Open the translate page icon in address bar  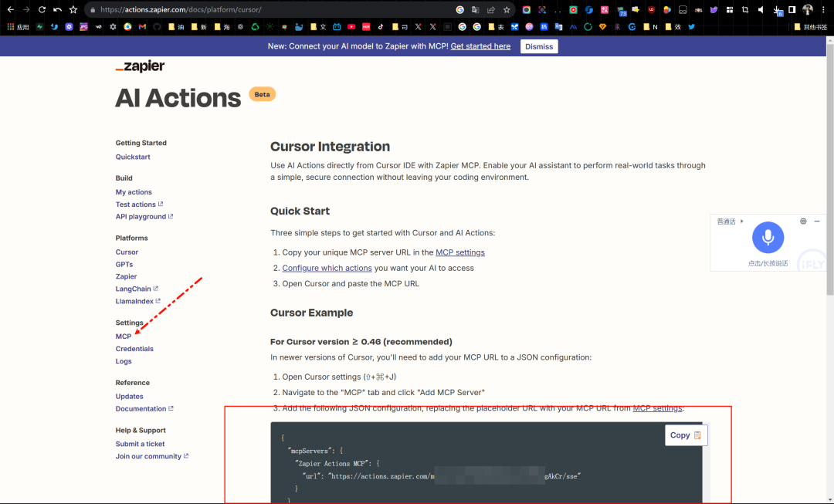pos(475,9)
